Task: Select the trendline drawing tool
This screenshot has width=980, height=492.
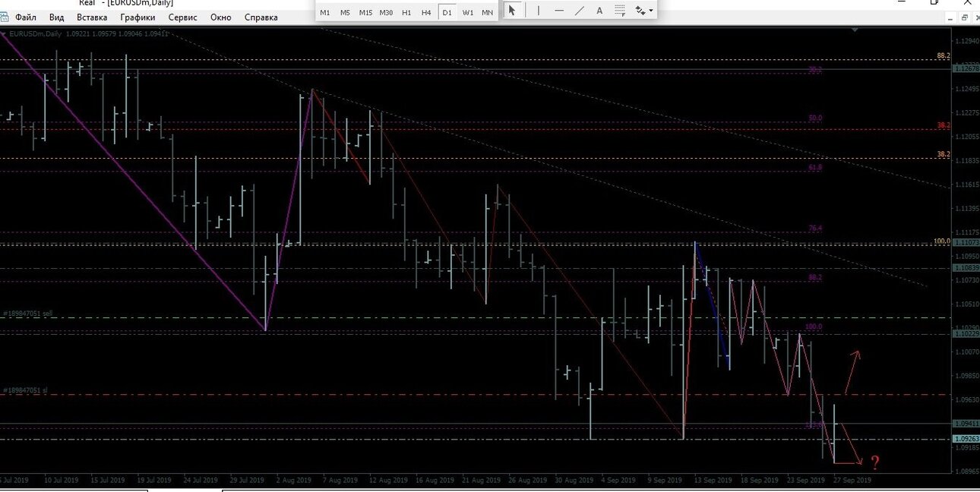Action: pos(580,11)
